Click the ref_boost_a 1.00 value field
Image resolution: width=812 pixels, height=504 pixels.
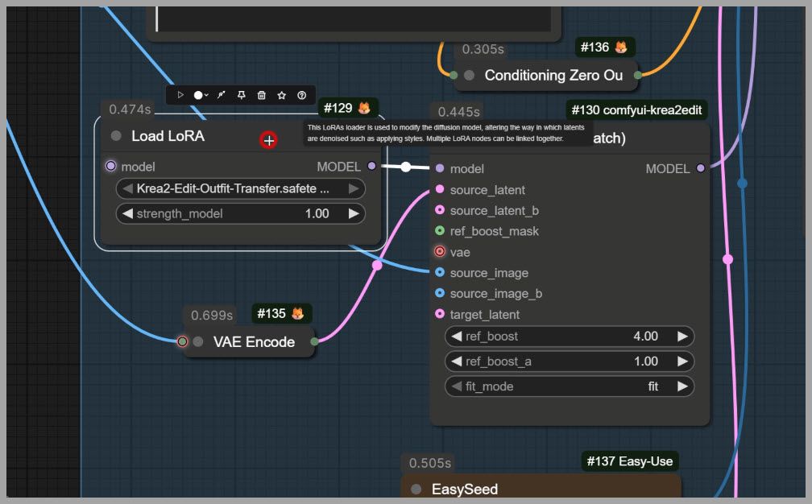pyautogui.click(x=569, y=361)
